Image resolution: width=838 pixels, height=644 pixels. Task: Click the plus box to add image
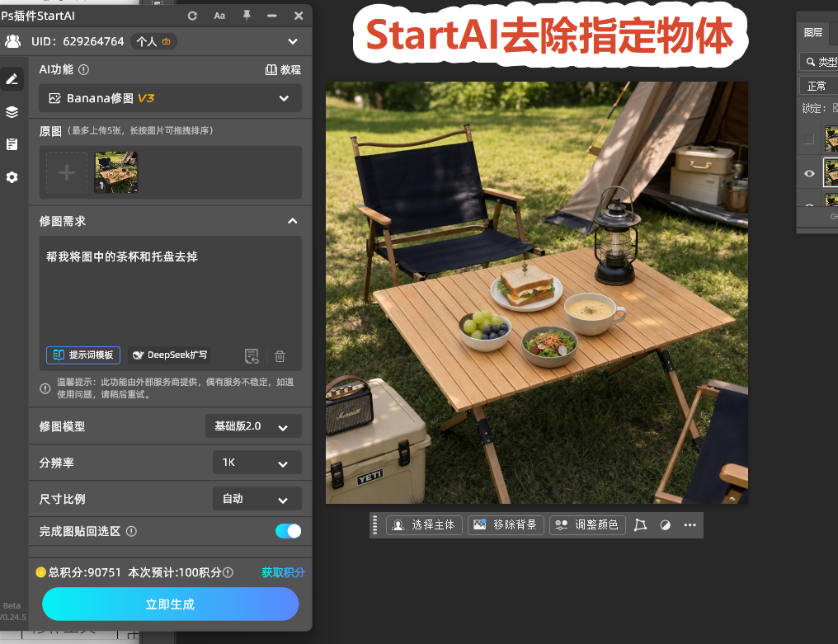click(x=67, y=172)
